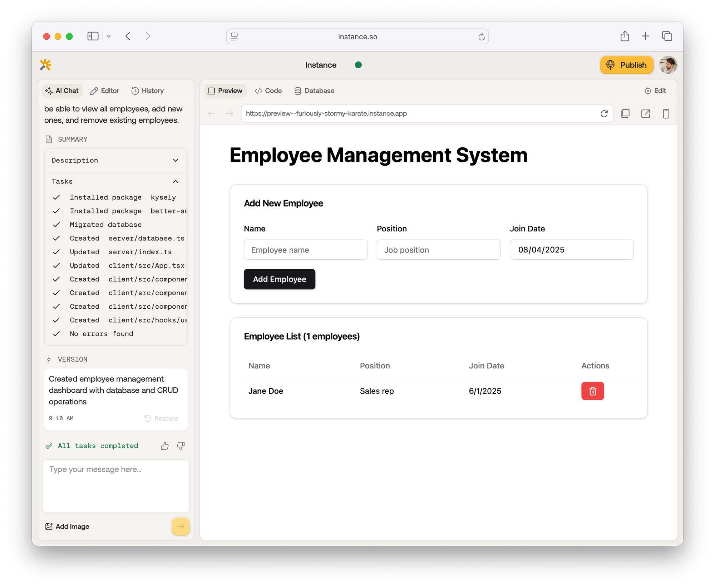Click the thumbs down feedback icon
The height and width of the screenshot is (588, 715).
pos(181,446)
